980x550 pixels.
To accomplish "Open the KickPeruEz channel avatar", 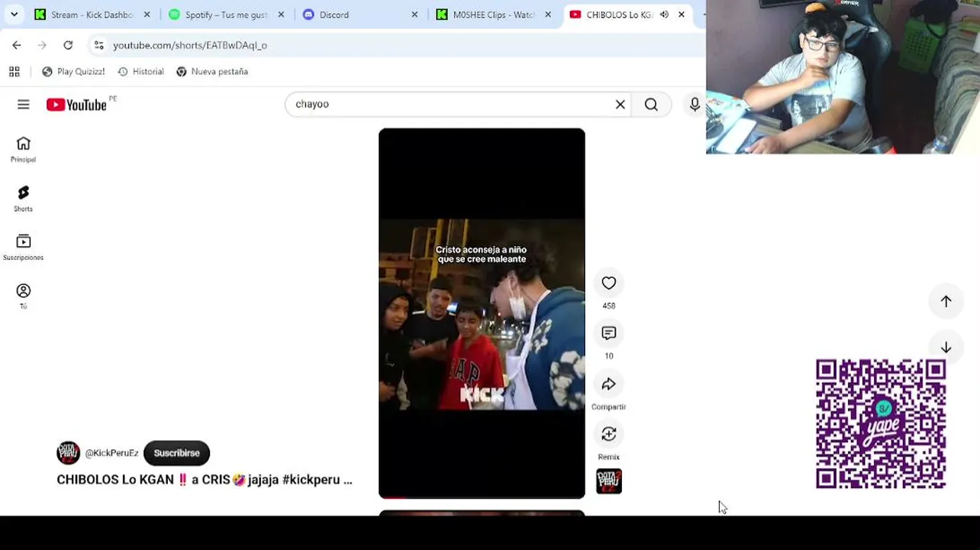I will coord(68,453).
